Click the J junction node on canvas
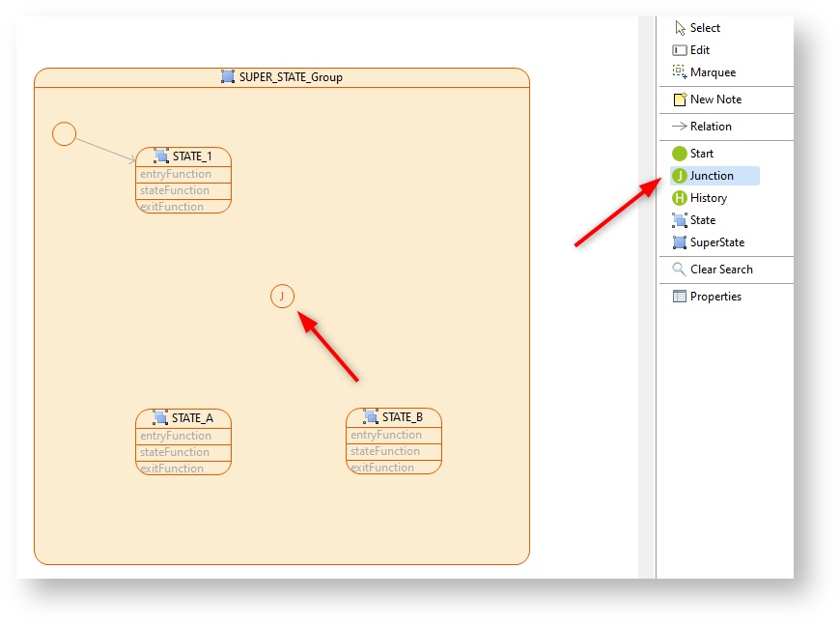Viewport: 840px width, 625px height. point(282,297)
